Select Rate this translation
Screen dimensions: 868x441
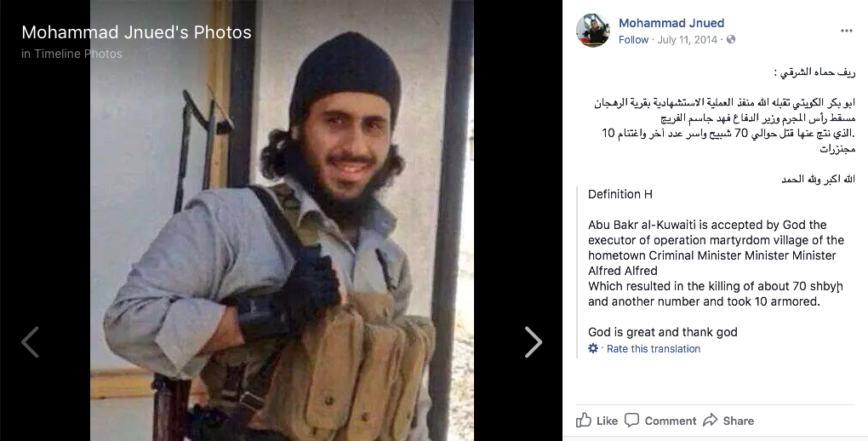(654, 348)
